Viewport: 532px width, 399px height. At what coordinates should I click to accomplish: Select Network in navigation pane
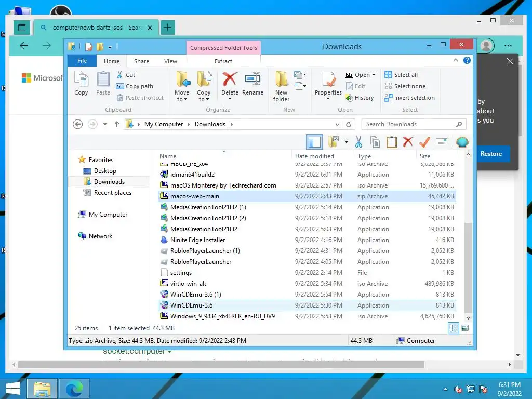click(100, 236)
